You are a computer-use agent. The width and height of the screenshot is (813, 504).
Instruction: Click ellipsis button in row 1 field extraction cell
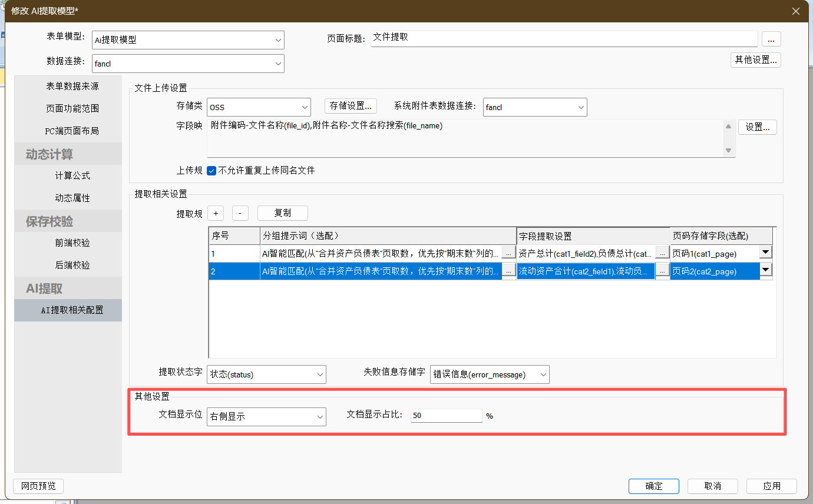[662, 253]
